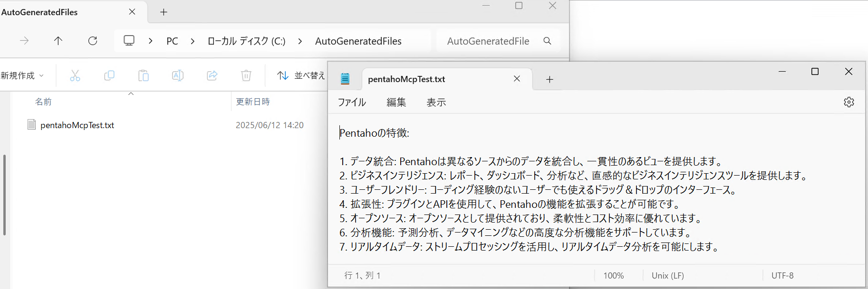Click the Paste clipboard icon in Explorer toolbar
The width and height of the screenshot is (868, 289).
click(144, 75)
